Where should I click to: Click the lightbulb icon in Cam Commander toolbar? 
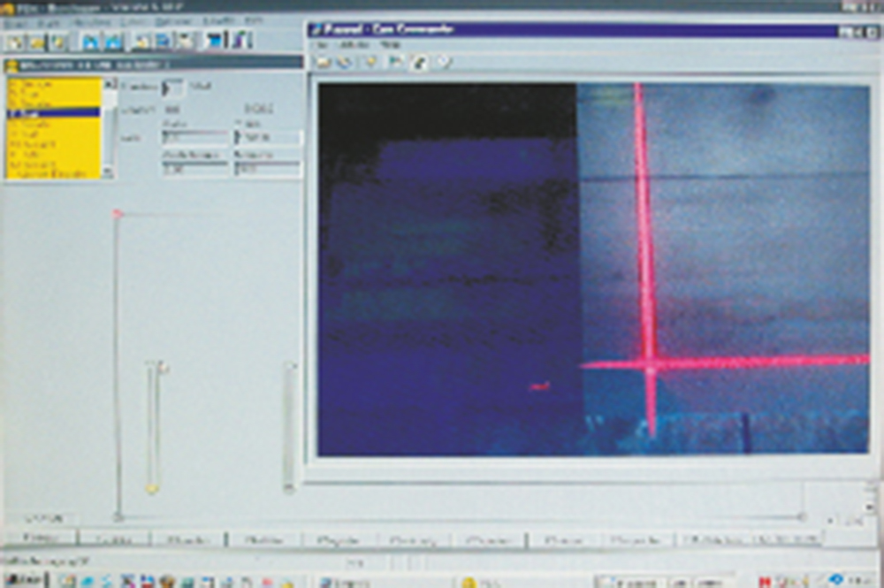[370, 62]
